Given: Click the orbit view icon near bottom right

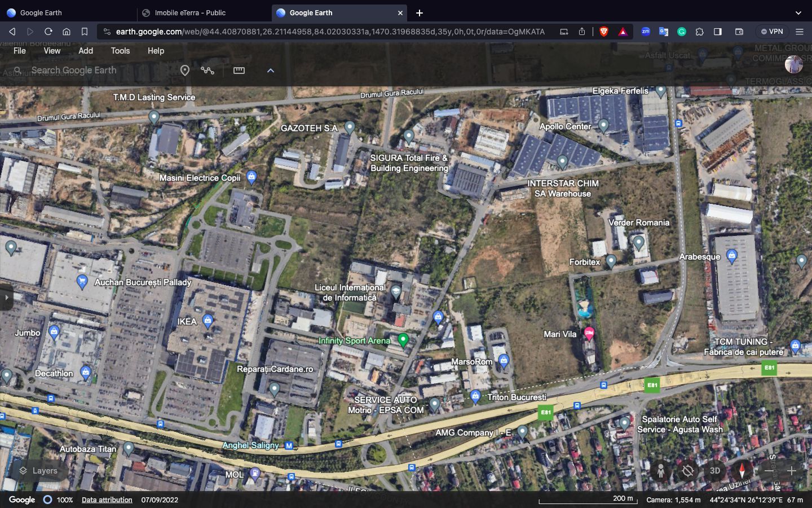Looking at the screenshot, I should click(x=688, y=470).
